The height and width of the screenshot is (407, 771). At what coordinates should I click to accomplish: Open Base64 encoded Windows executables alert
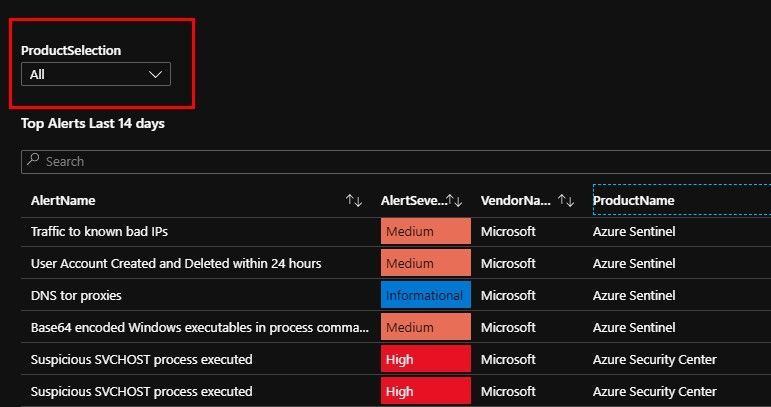click(x=200, y=327)
